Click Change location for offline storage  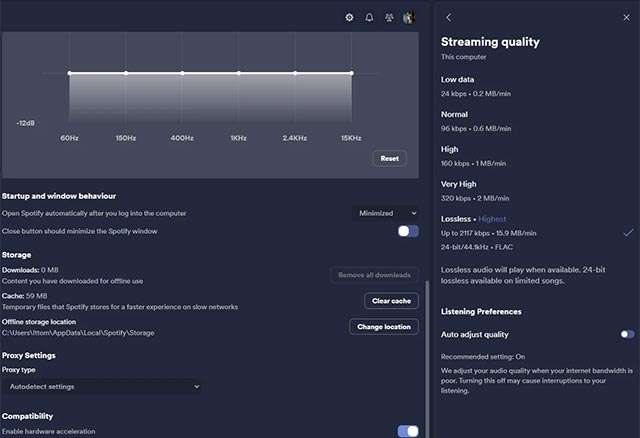click(383, 327)
